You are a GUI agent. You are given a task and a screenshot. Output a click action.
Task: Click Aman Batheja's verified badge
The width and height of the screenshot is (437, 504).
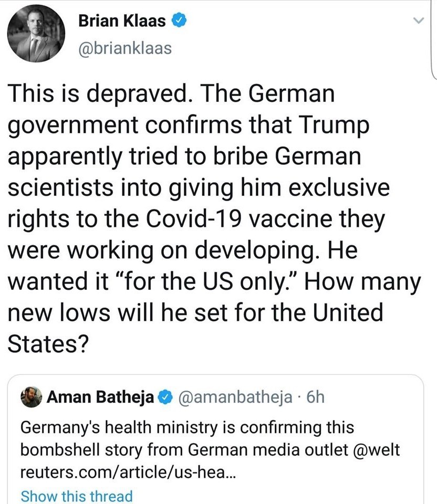click(165, 397)
